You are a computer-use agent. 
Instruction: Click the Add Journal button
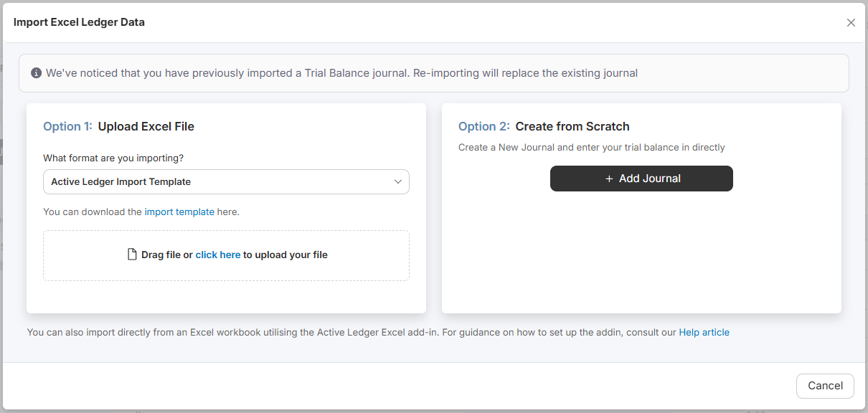pyautogui.click(x=641, y=179)
